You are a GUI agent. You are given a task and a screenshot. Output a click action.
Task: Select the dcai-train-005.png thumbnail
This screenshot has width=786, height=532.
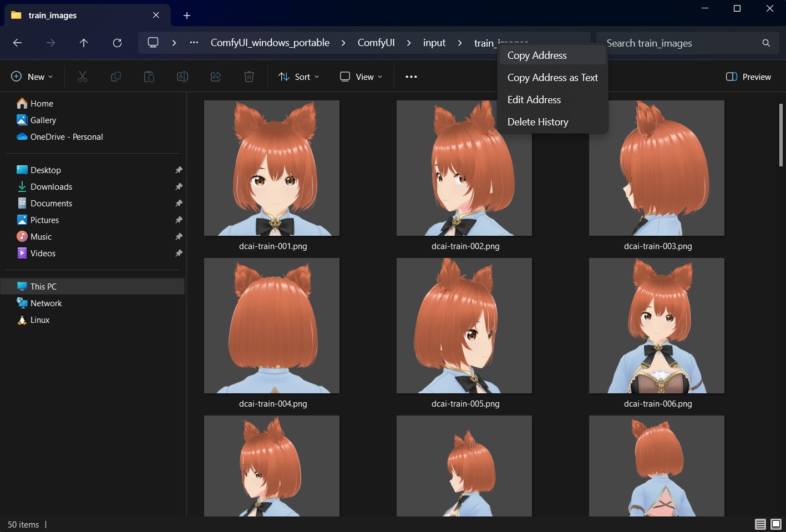(x=464, y=326)
